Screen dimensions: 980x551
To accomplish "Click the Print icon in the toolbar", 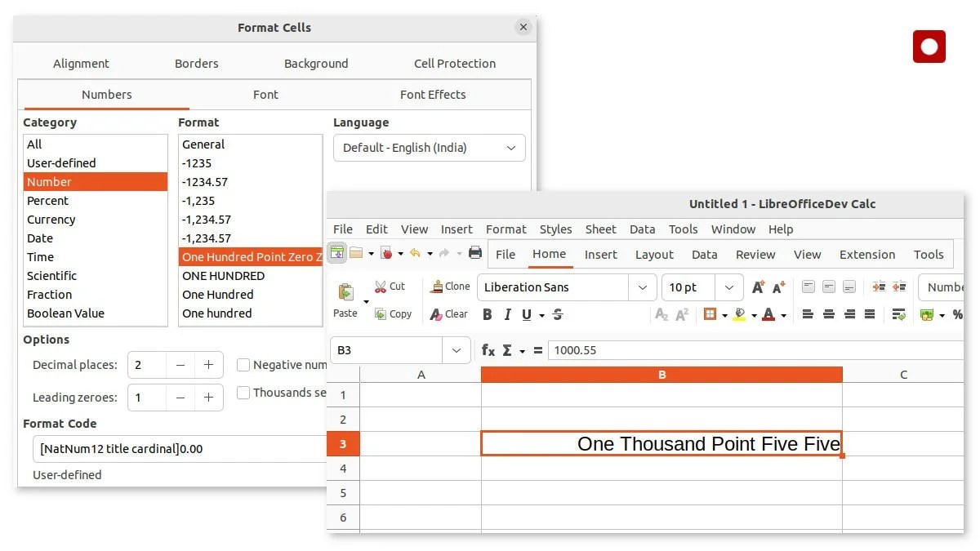I will [476, 254].
